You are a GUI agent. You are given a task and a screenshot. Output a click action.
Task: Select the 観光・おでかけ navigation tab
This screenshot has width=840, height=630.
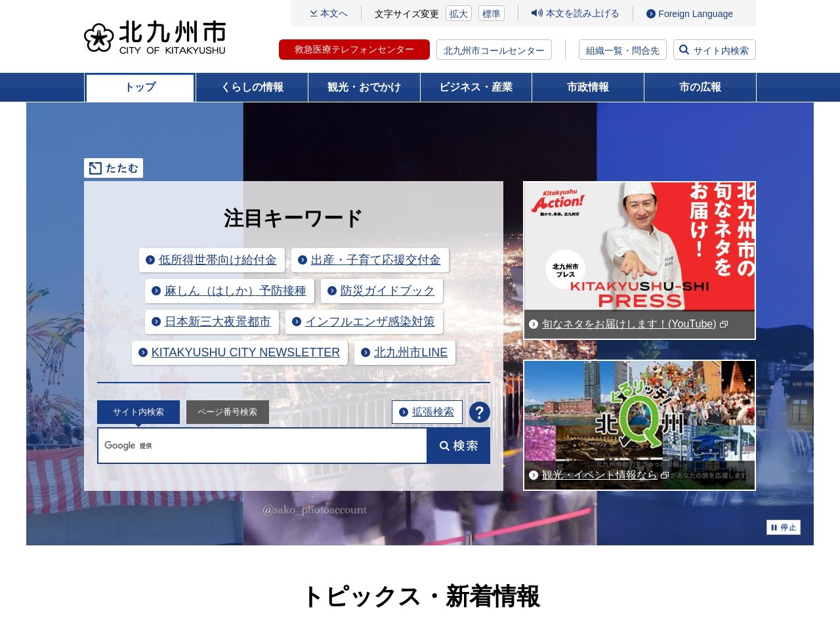pos(364,87)
